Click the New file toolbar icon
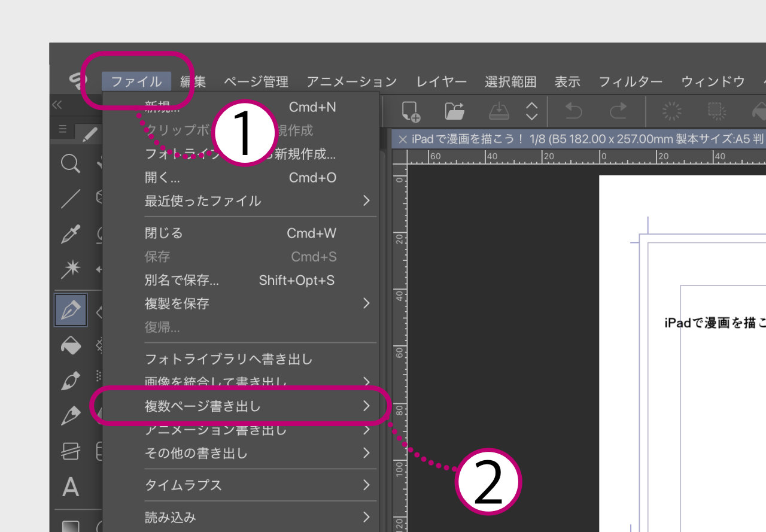The image size is (766, 532). 411,111
